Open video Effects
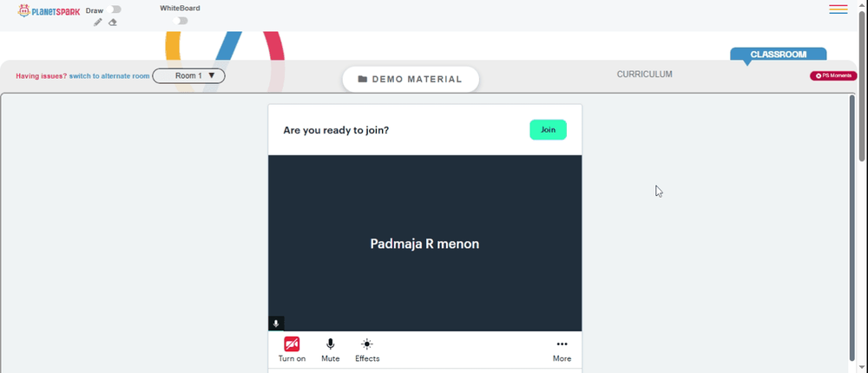The image size is (868, 373). 367,350
